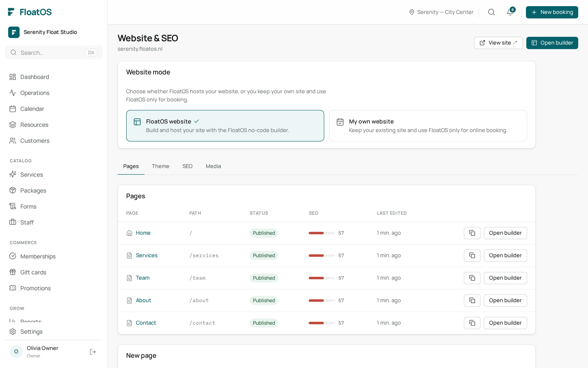This screenshot has width=588, height=368.
Task: Click the ⌘K shortcut badge in search
Action: [x=91, y=53]
